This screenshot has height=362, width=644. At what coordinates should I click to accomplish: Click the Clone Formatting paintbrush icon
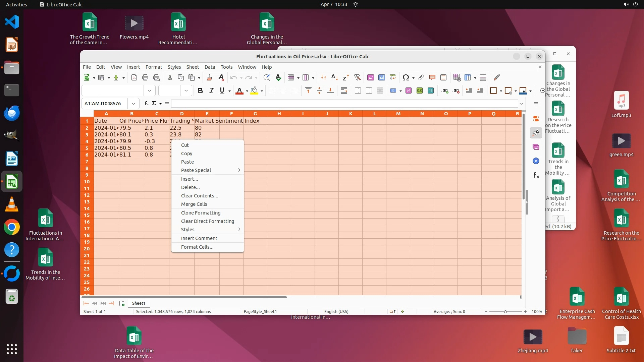209,78
